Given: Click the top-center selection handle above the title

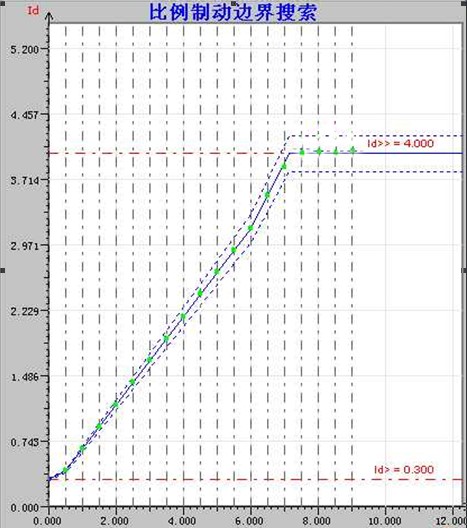Looking at the screenshot, I should coord(233,2).
